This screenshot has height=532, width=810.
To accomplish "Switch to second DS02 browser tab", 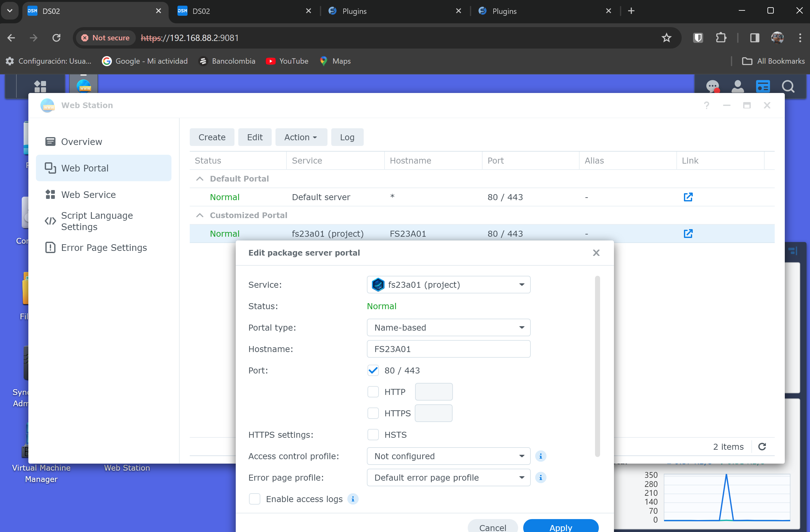I will (x=244, y=11).
